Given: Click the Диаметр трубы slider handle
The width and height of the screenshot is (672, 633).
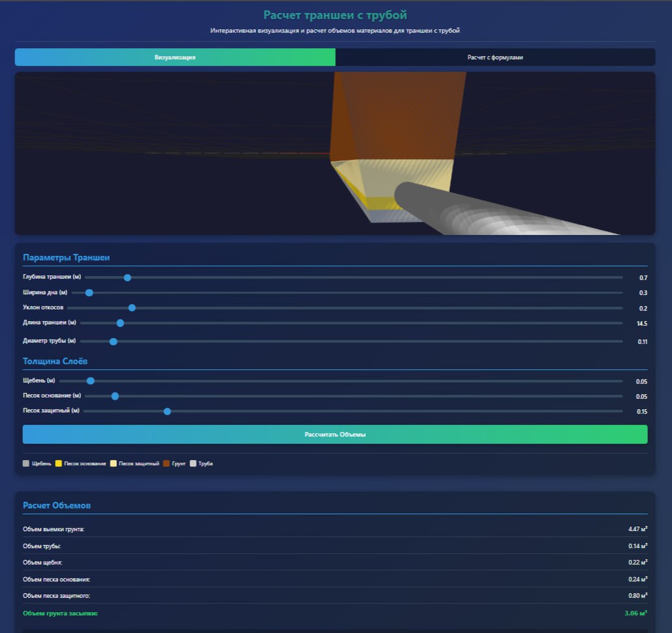Looking at the screenshot, I should point(113,341).
